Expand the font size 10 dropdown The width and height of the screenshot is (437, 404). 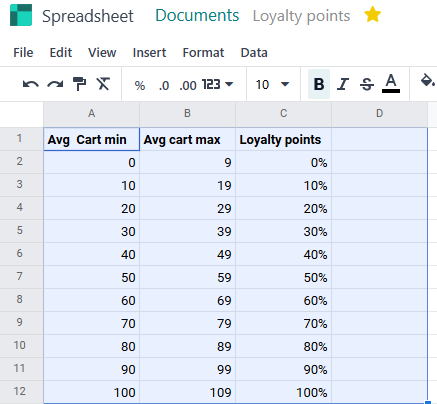[x=272, y=84]
